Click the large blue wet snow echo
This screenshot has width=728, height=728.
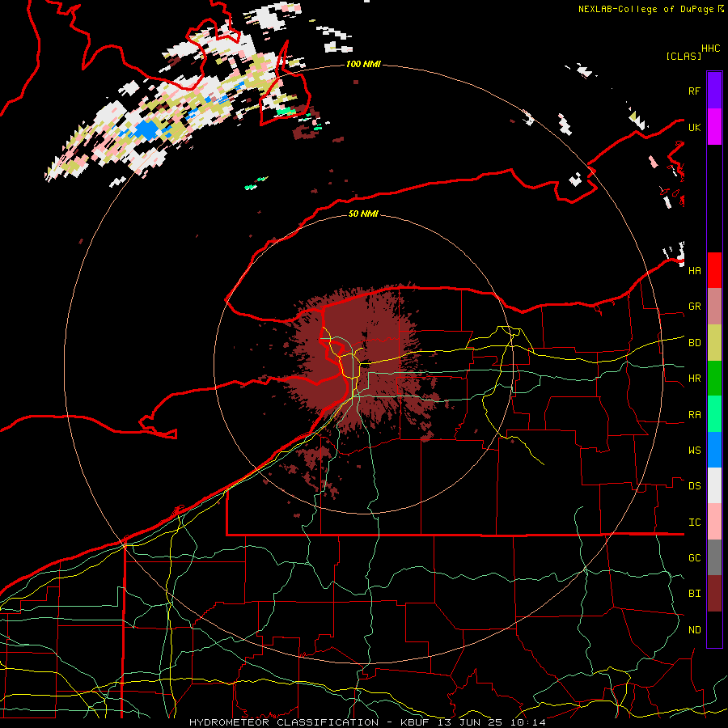tap(148, 129)
